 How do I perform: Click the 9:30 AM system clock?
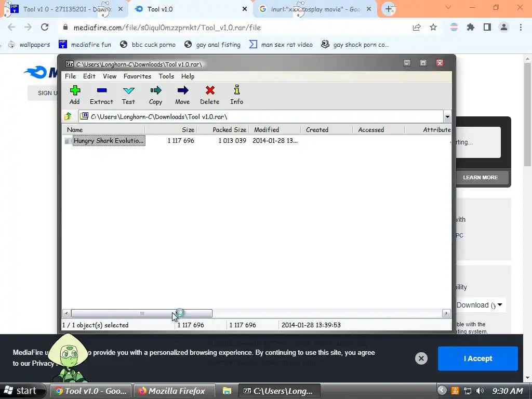click(x=508, y=391)
